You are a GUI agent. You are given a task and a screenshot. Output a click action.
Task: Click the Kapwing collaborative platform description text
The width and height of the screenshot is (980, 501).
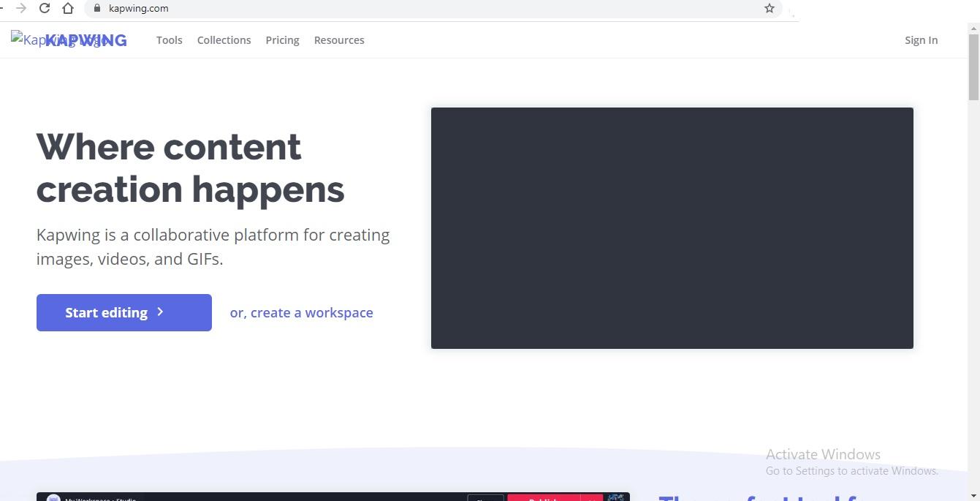213,246
